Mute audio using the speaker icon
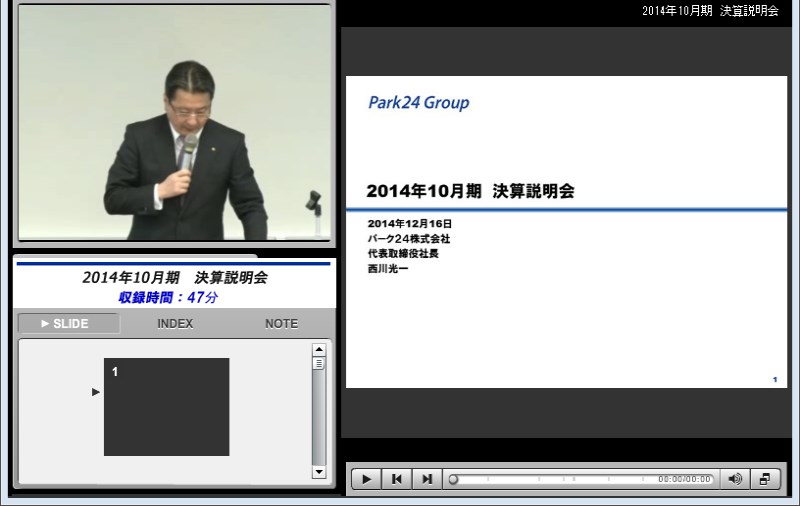The width and height of the screenshot is (800, 506). (735, 479)
